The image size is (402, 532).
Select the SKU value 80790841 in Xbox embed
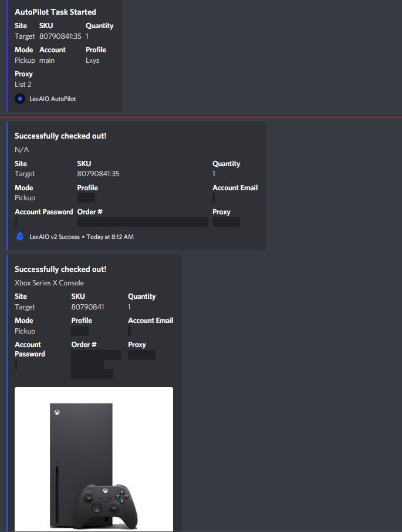click(x=87, y=307)
